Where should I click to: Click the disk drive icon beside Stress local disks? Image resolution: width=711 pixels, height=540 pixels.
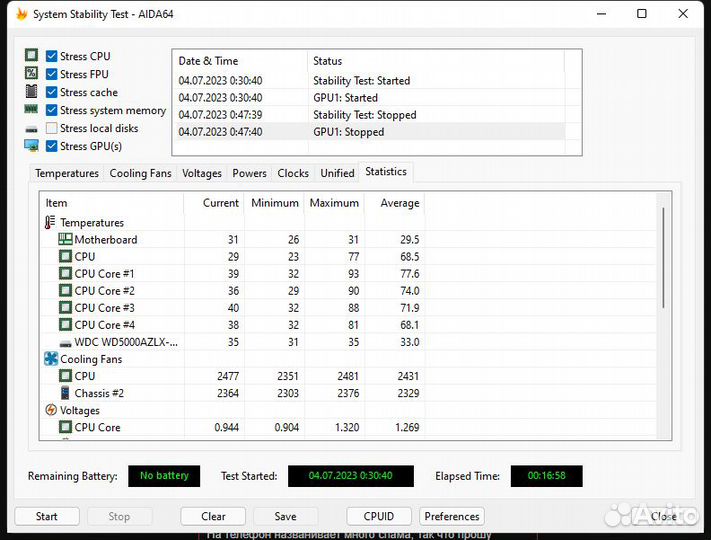(x=31, y=130)
